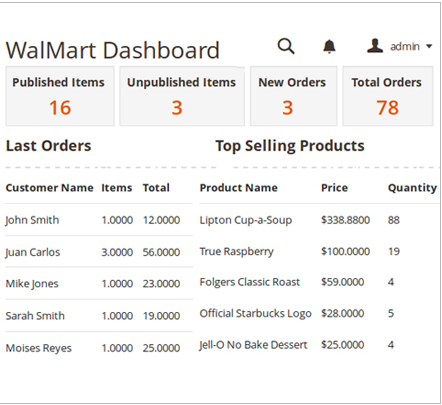Open the notifications bell
The width and height of the screenshot is (442, 405).
coord(329,47)
